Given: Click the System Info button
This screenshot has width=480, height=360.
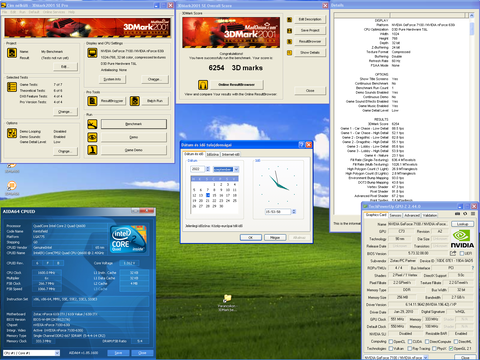Looking at the screenshot, I should (112, 79).
